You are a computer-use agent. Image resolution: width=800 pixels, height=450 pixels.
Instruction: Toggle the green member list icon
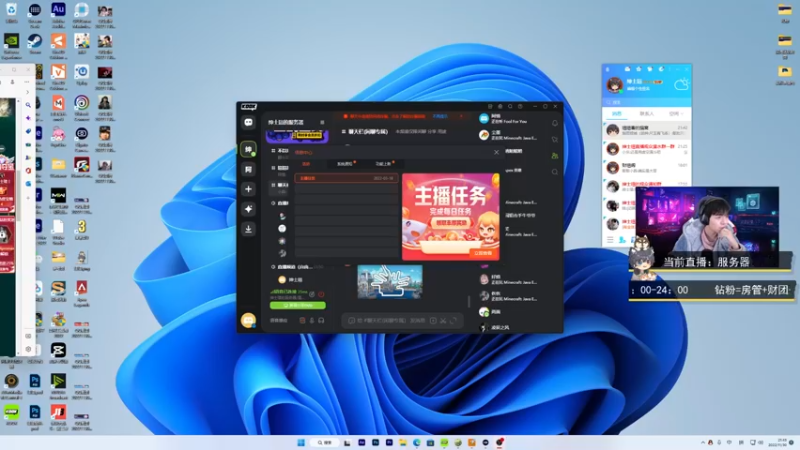point(555,156)
